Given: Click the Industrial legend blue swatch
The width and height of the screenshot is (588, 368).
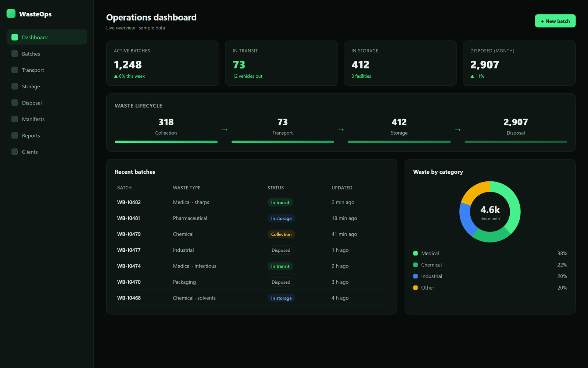Looking at the screenshot, I should point(415,276).
